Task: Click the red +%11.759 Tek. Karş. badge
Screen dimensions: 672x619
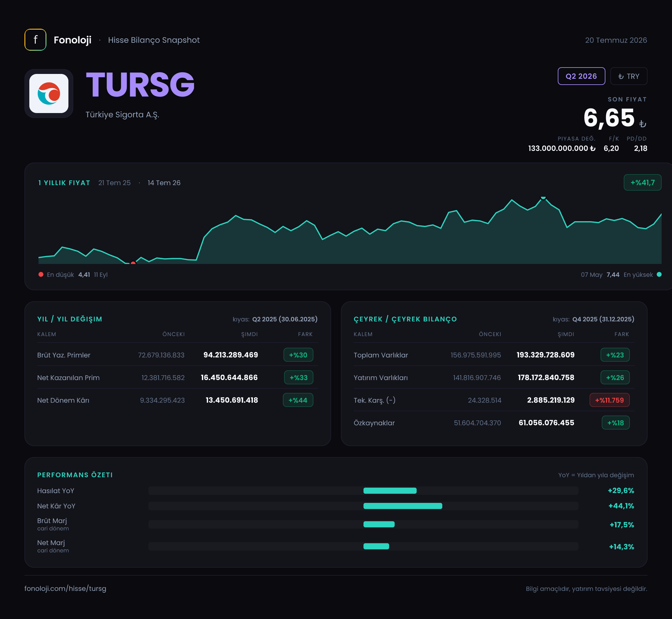Action: pyautogui.click(x=609, y=400)
